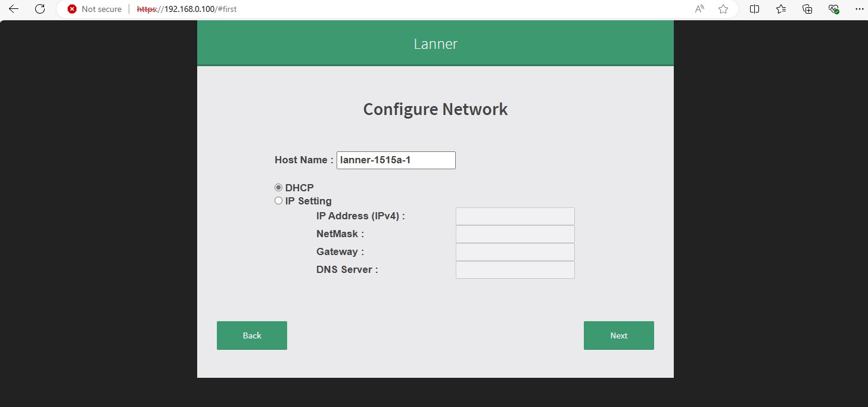This screenshot has width=868, height=407.
Task: Click the IP Setting label text
Action: [x=309, y=201]
